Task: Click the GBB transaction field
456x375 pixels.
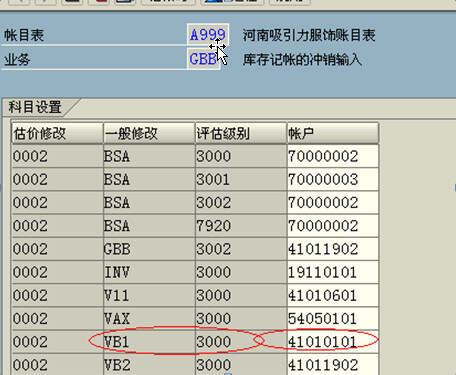Action: click(203, 59)
